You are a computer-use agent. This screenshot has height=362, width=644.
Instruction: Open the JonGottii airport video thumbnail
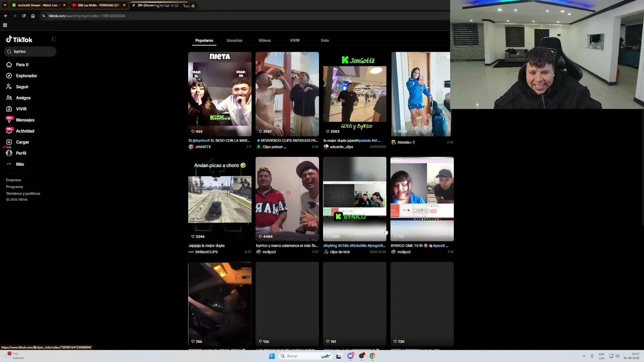(x=355, y=94)
